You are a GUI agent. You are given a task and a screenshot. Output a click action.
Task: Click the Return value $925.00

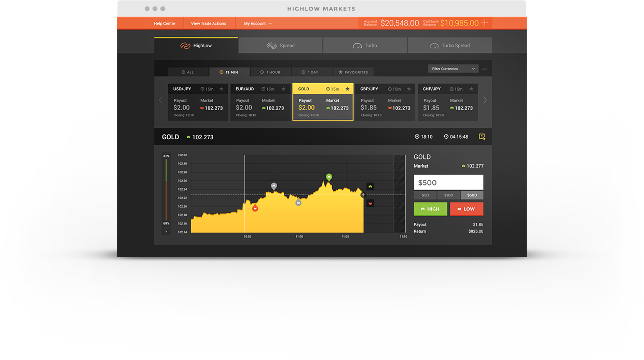pos(475,231)
